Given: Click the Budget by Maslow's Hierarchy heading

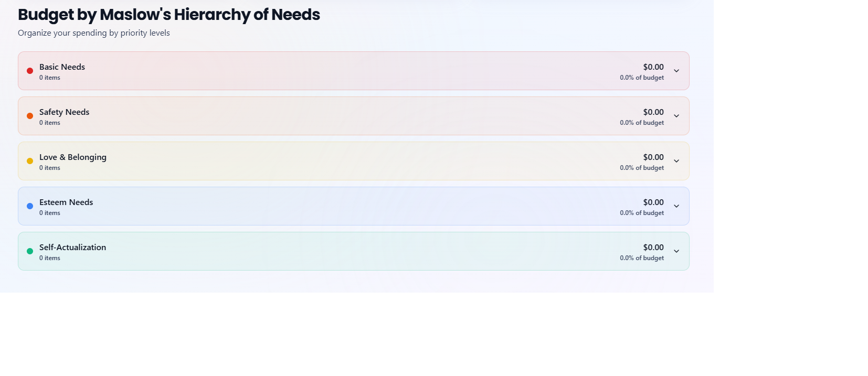Looking at the screenshot, I should [169, 15].
